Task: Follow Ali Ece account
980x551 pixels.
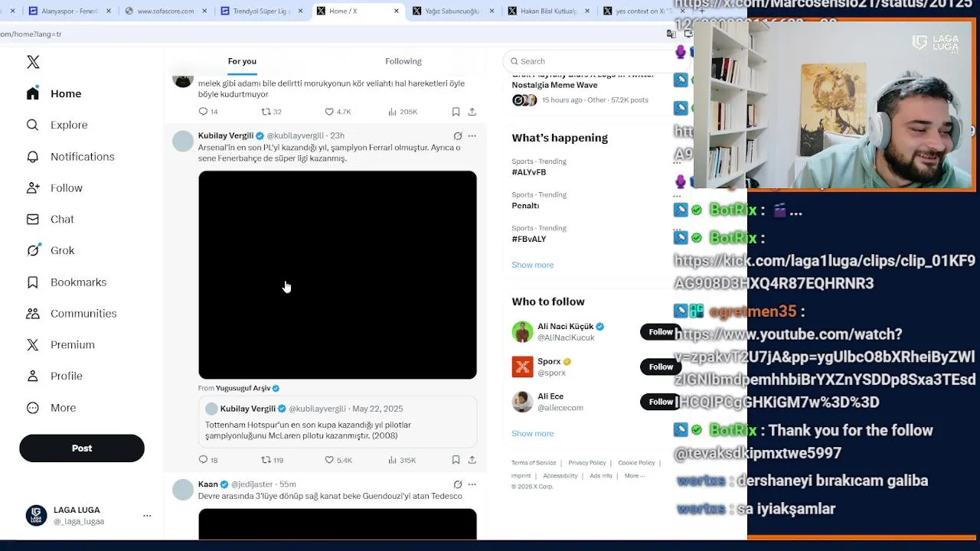Action: pos(660,402)
